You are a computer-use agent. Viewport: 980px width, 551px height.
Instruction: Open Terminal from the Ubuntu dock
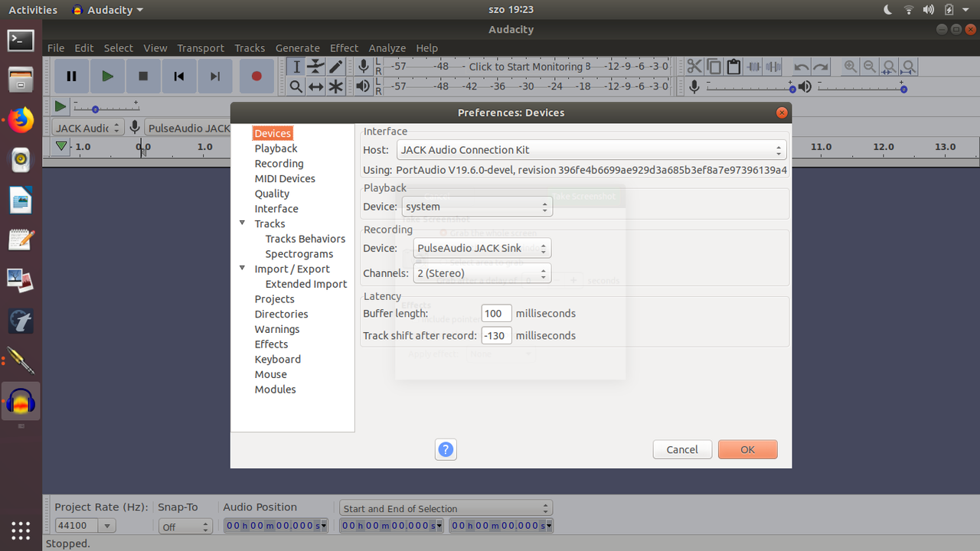coord(21,40)
